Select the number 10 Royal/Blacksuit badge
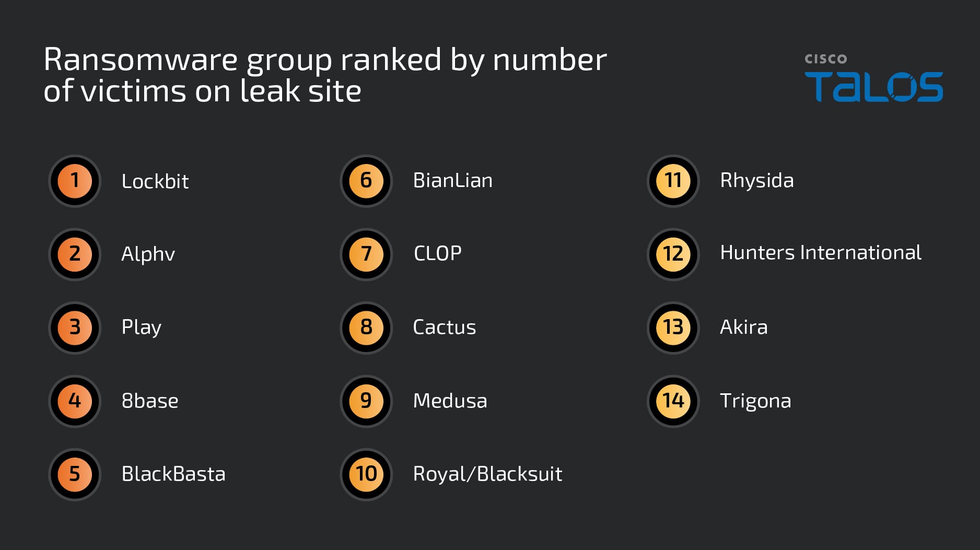Viewport: 980px width, 550px height. point(366,474)
